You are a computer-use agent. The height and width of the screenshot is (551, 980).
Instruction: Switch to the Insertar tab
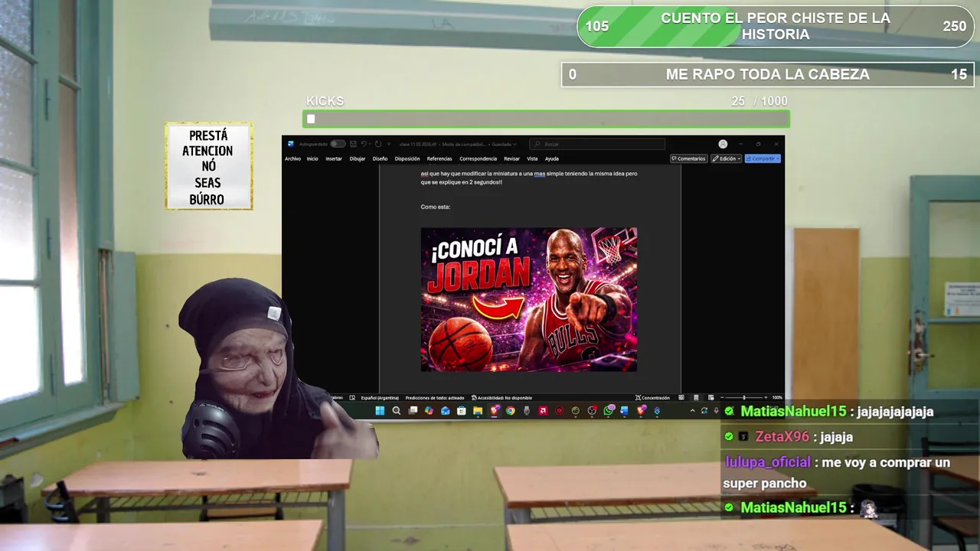[x=334, y=158]
